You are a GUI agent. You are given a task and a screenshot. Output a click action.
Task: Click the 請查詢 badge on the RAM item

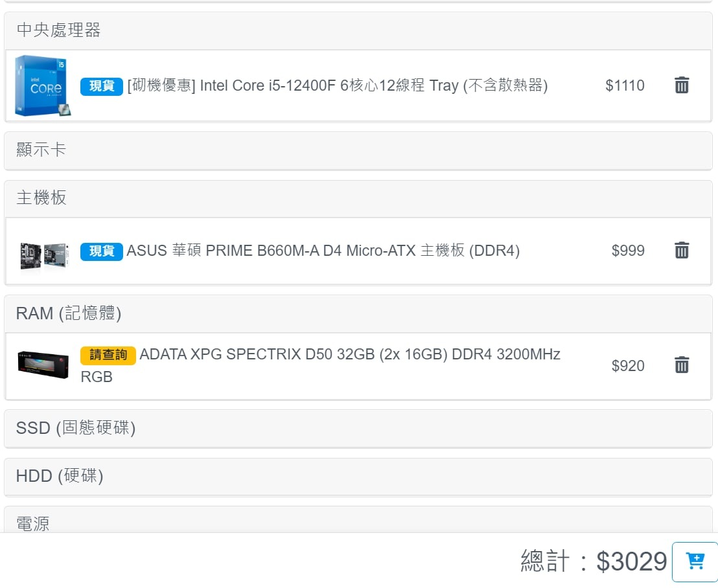(x=108, y=355)
